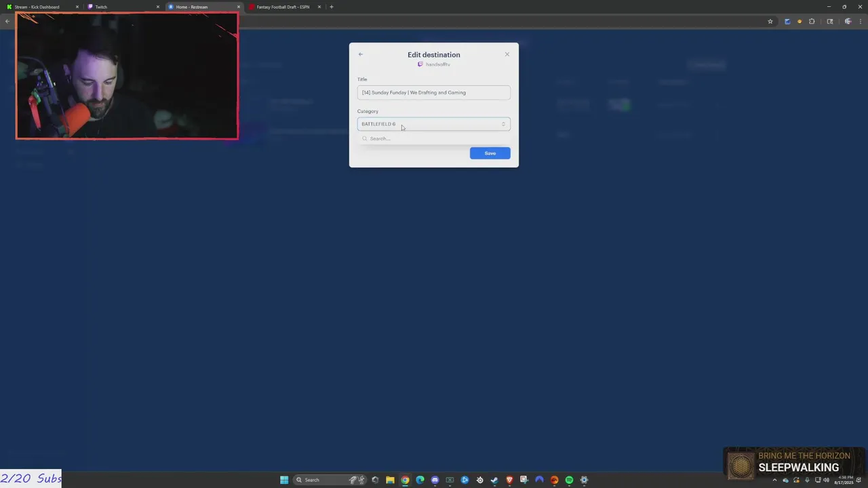Edit the stream Title field
The width and height of the screenshot is (868, 488).
coord(434,92)
